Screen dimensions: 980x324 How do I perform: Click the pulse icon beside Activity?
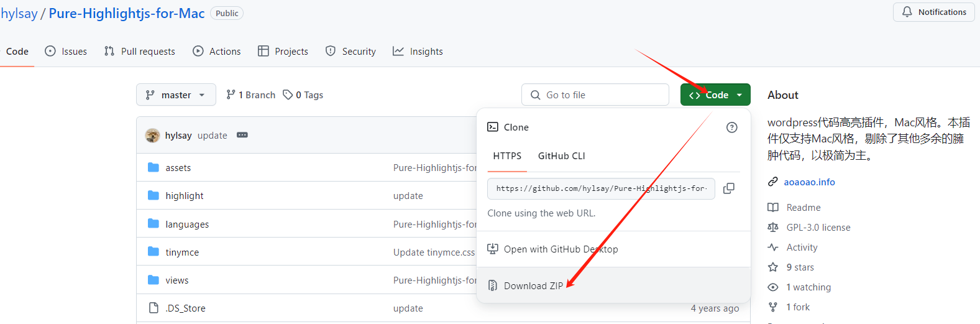point(773,248)
